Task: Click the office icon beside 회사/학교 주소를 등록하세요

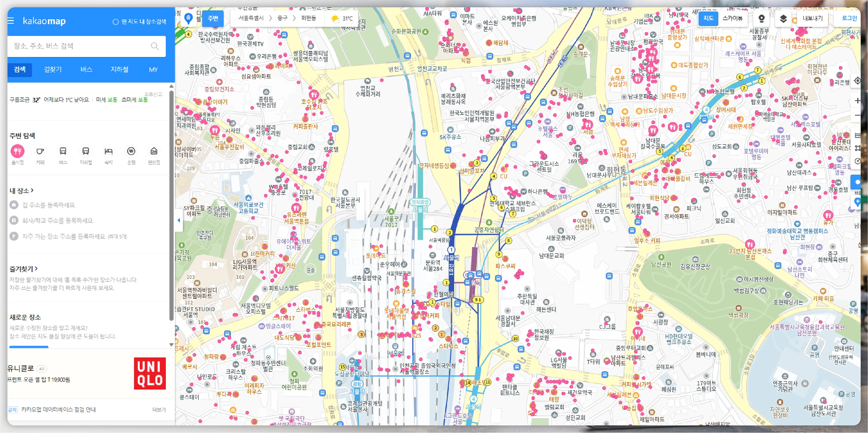Action: (x=14, y=220)
